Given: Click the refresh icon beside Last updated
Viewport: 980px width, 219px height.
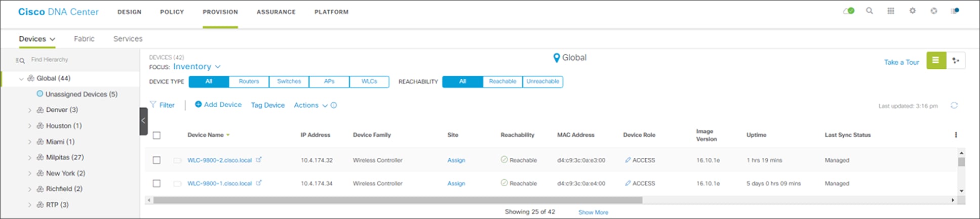Looking at the screenshot, I should click(954, 106).
